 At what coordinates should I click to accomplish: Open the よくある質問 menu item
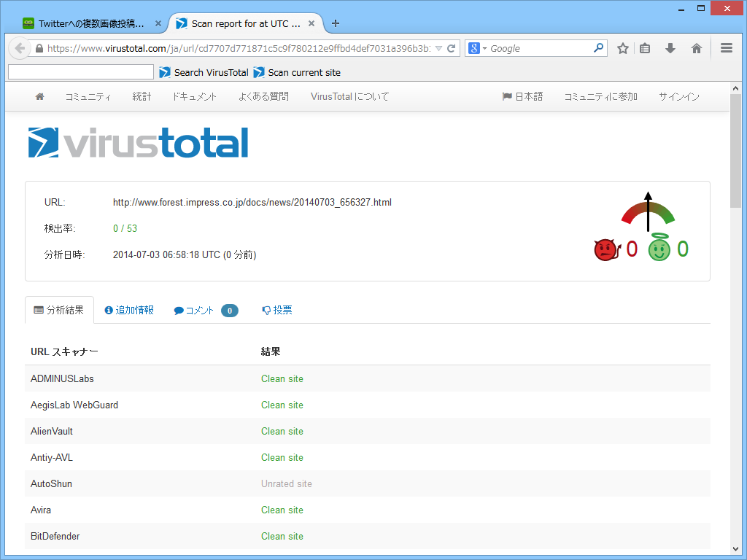[263, 97]
